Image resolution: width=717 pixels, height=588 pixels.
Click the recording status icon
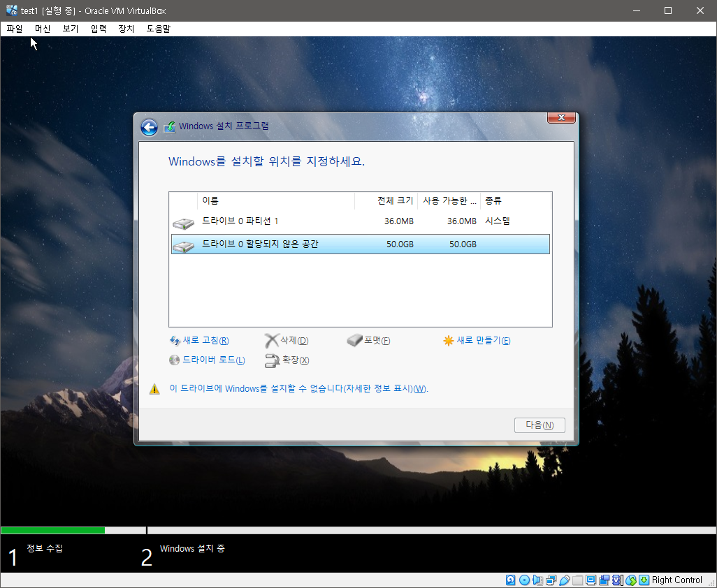(x=604, y=580)
